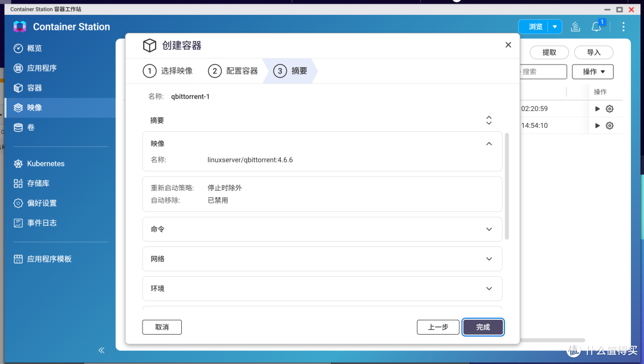The image size is (644, 364).
Task: Go to step 1 选择映像
Action: click(x=168, y=70)
